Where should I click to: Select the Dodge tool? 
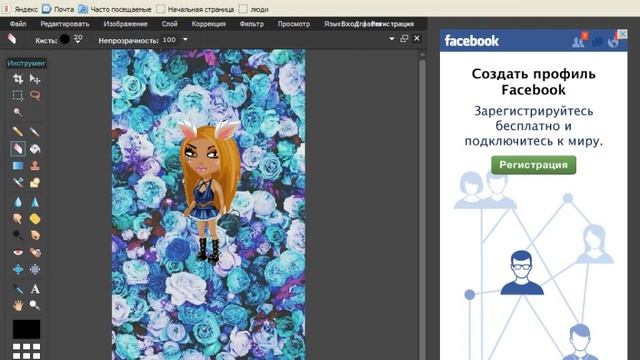tap(18, 235)
